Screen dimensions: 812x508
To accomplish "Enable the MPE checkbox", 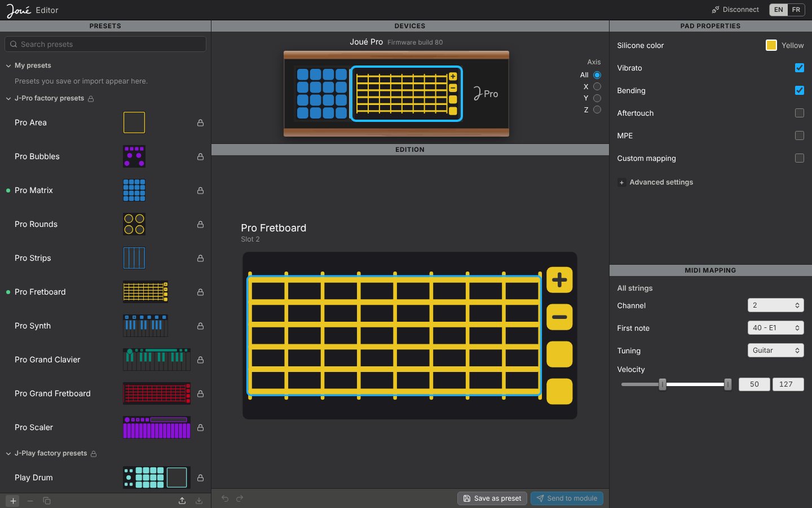I will tap(799, 135).
